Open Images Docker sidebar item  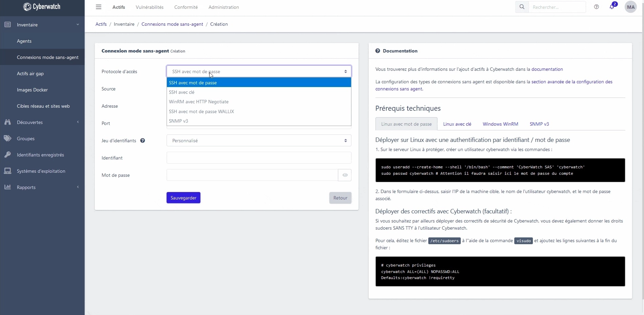pyautogui.click(x=42, y=90)
